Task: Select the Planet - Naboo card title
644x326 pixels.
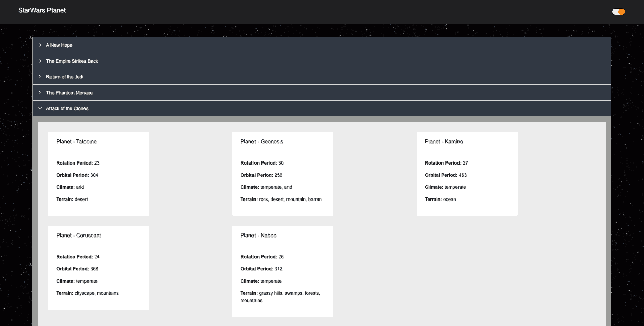Action: tap(259, 236)
